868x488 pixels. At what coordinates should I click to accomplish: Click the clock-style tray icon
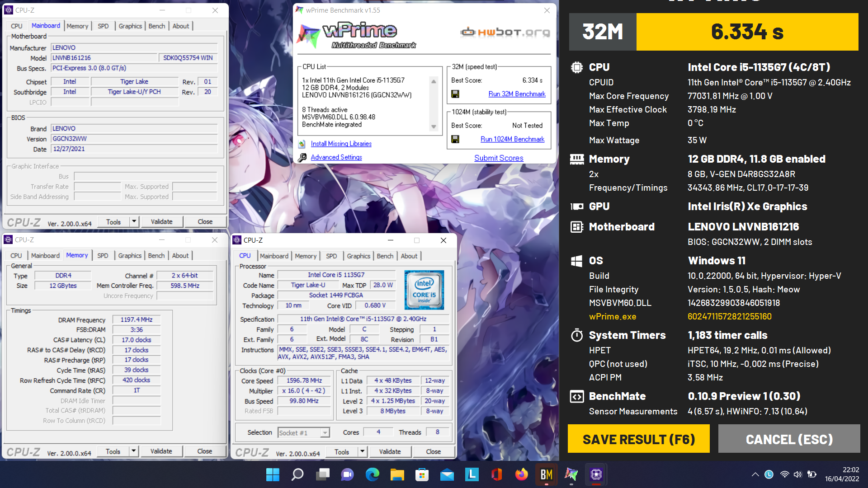coord(769,474)
